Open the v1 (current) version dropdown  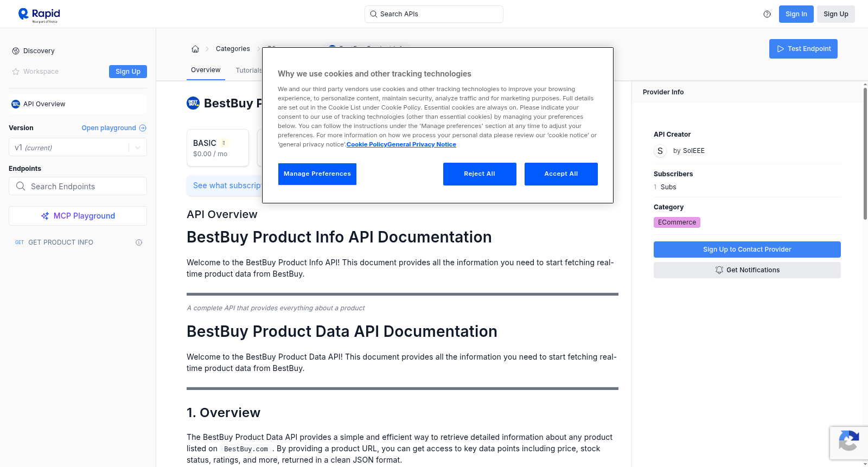click(78, 148)
